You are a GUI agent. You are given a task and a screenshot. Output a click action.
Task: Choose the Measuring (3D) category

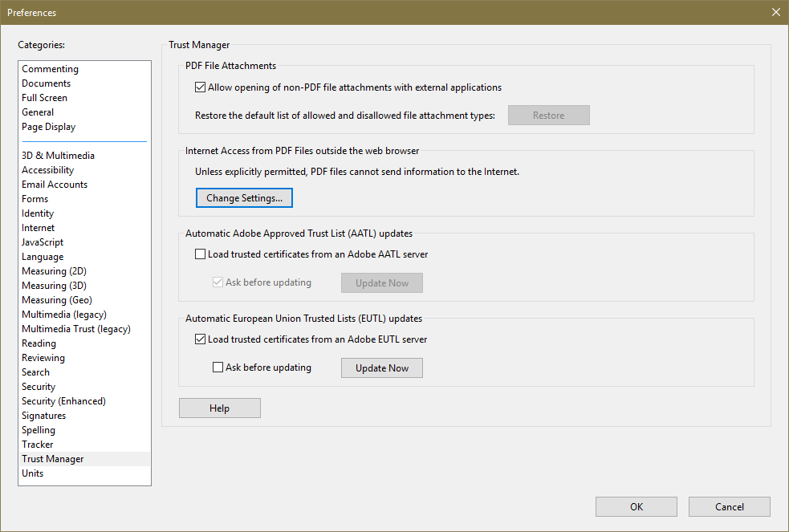coord(54,285)
